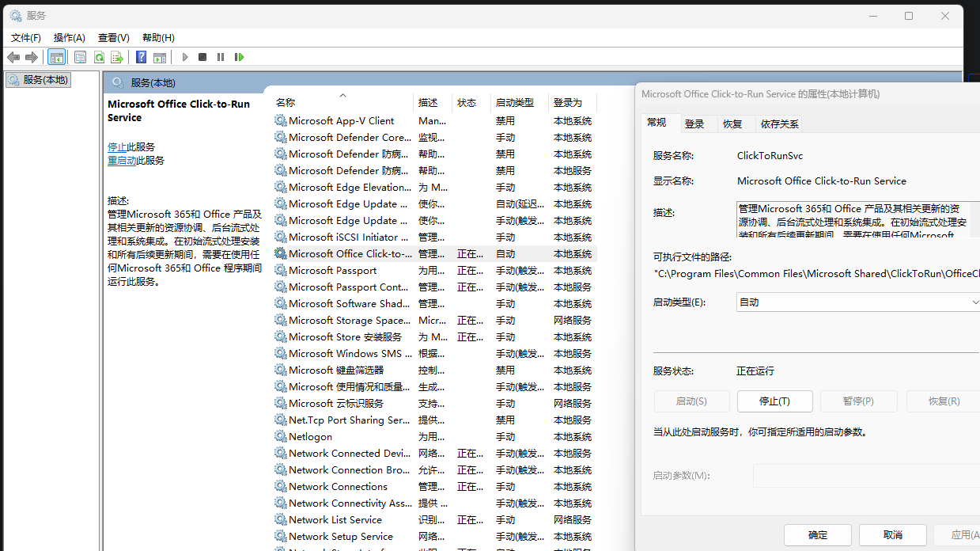This screenshot has height=551, width=980.
Task: Click the Refresh toolbar icon
Action: click(99, 57)
